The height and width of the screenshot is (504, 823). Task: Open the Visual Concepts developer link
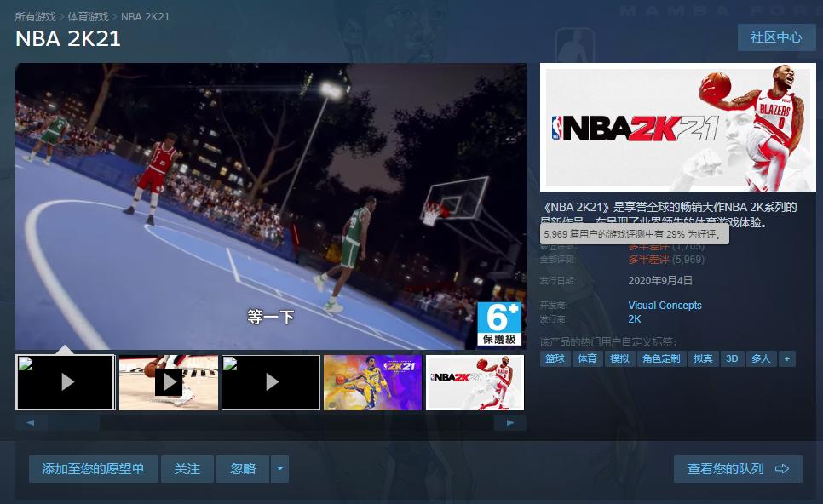coord(665,306)
